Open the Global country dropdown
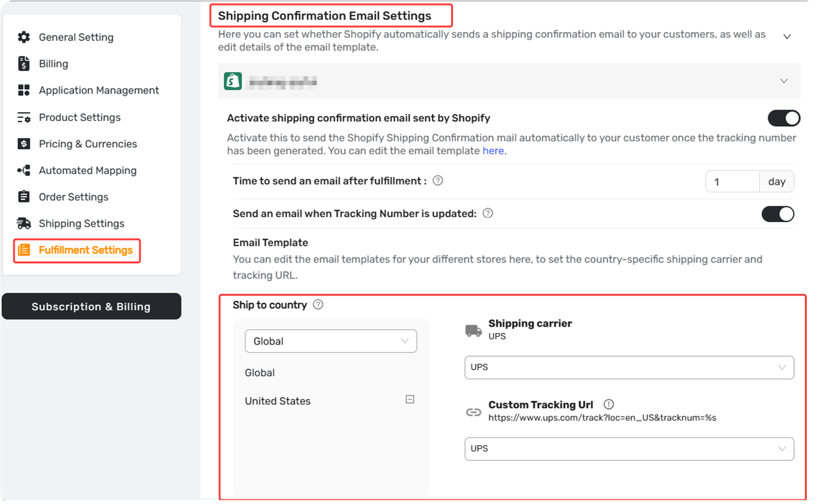This screenshot has height=504, width=817. click(x=331, y=341)
